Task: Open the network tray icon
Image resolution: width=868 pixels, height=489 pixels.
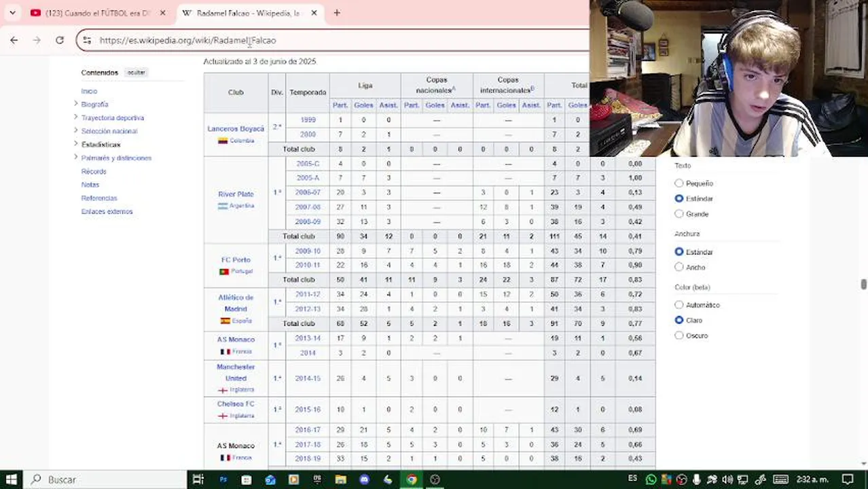Action: tap(743, 479)
